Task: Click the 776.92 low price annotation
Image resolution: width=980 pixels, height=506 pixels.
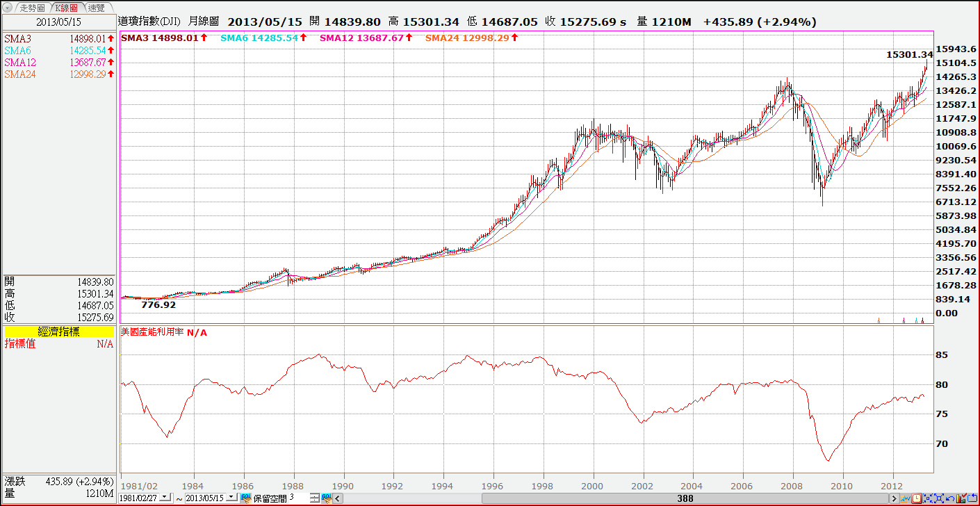Action: click(x=158, y=304)
